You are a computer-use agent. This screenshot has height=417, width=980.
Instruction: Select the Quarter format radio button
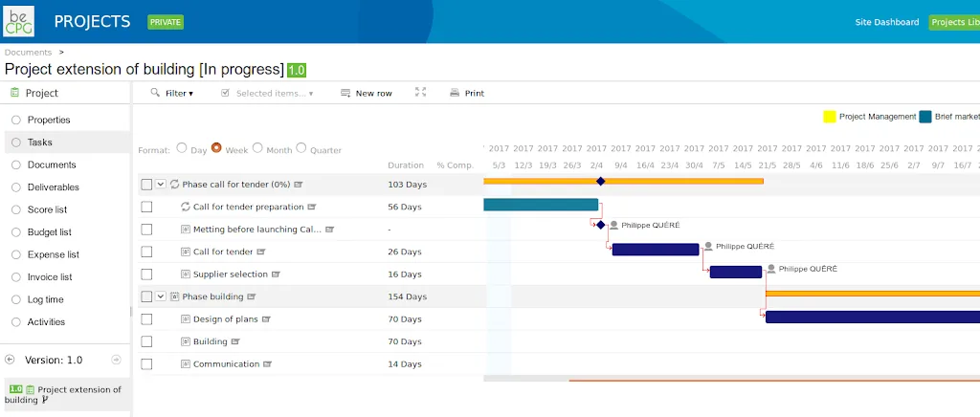point(301,148)
